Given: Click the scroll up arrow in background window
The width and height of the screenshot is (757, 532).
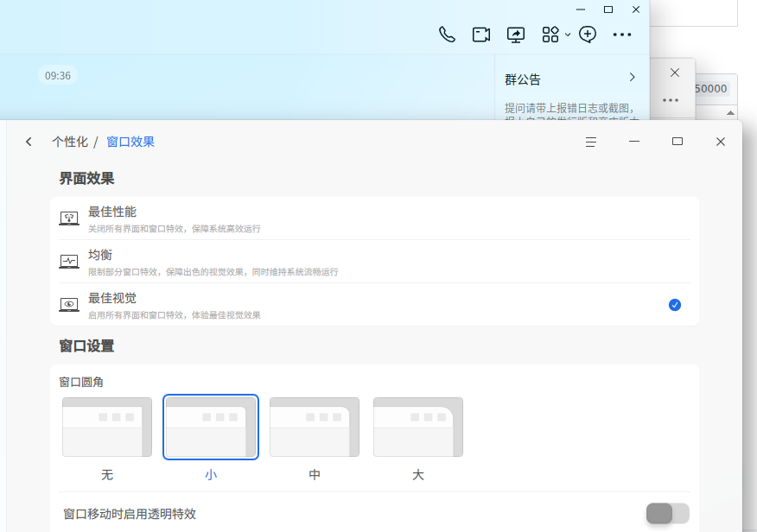Looking at the screenshot, I should [x=730, y=113].
